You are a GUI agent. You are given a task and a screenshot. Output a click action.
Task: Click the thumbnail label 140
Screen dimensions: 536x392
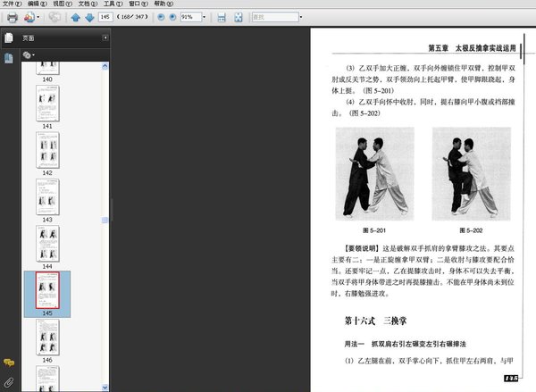coord(47,79)
